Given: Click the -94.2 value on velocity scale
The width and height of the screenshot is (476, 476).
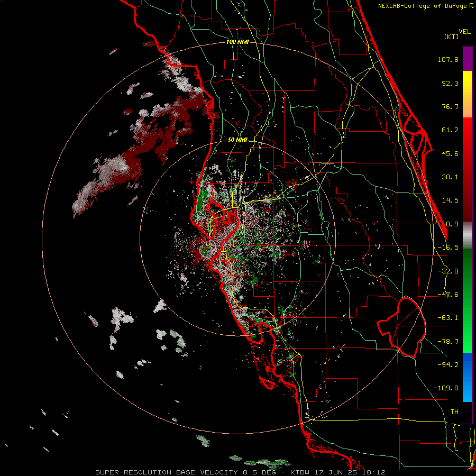Looking at the screenshot, I should tap(448, 364).
